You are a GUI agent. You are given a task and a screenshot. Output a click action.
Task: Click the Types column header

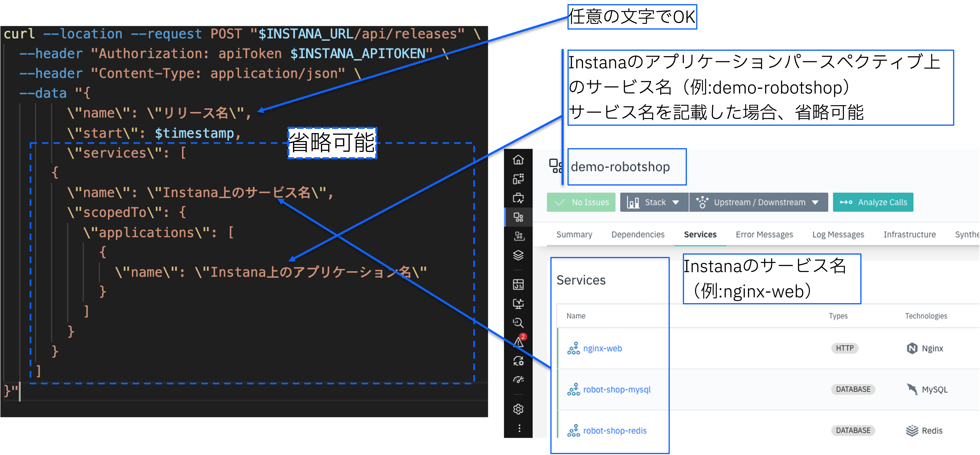[x=838, y=316]
